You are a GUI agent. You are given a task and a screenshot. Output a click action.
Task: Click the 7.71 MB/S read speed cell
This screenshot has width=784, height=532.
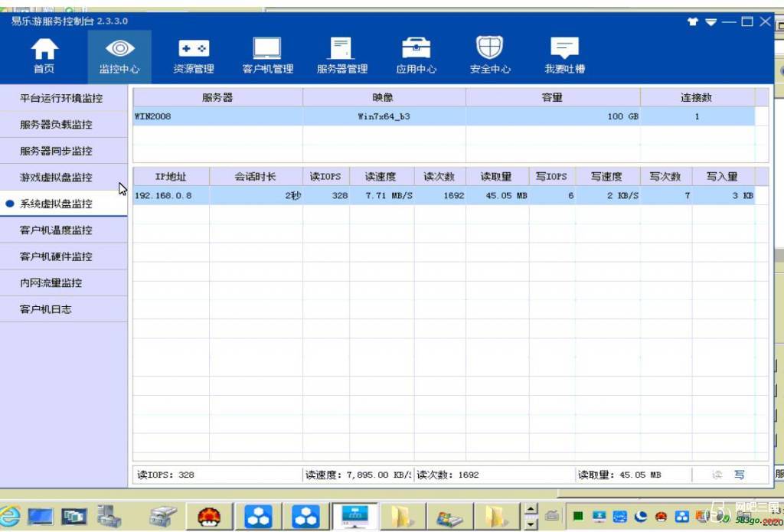click(x=381, y=195)
